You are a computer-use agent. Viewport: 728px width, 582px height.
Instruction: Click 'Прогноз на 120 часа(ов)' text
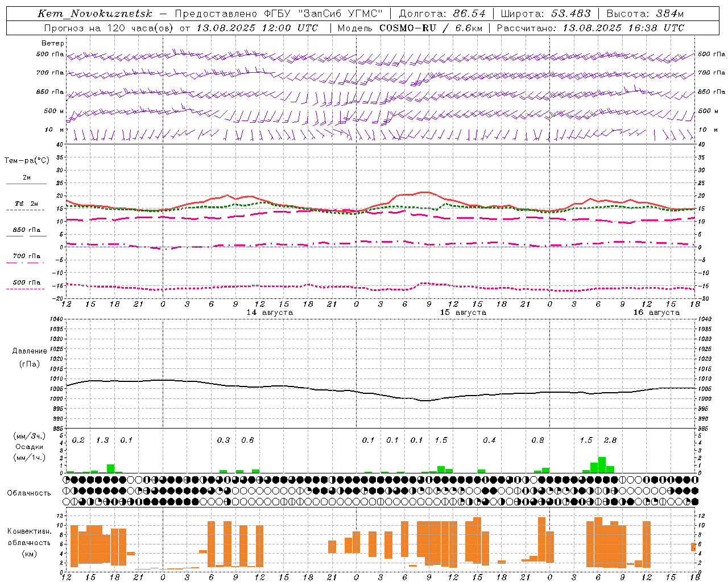pyautogui.click(x=109, y=28)
